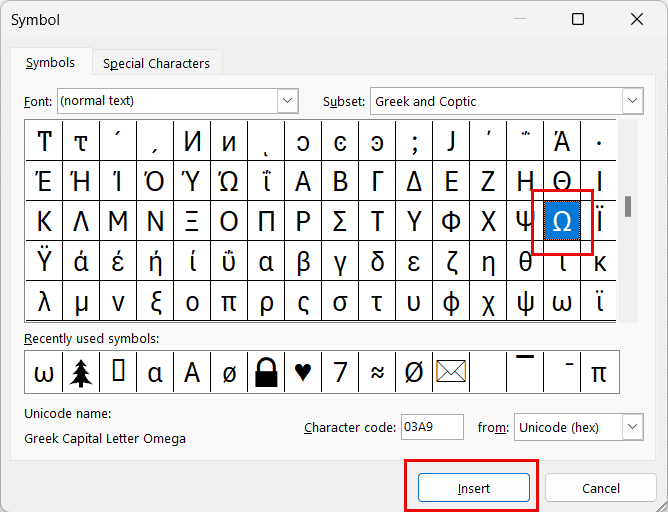The width and height of the screenshot is (668, 512).
Task: Click the Character code input field
Action: point(432,427)
